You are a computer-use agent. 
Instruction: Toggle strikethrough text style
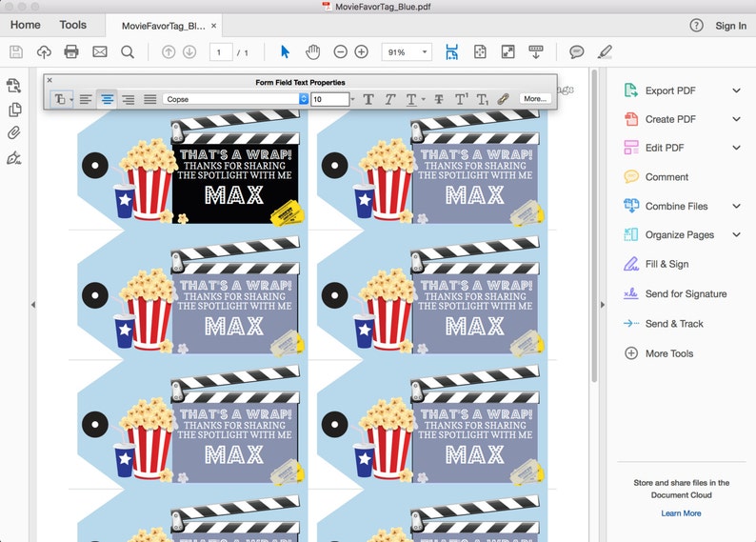(439, 99)
